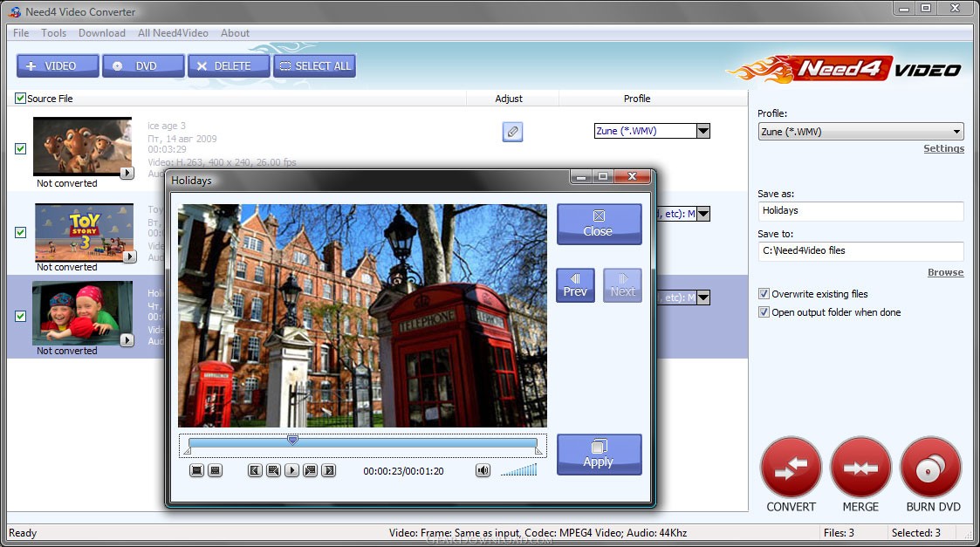980x547 pixels.
Task: Click the two kids Holidays video thumbnail
Action: (x=83, y=313)
